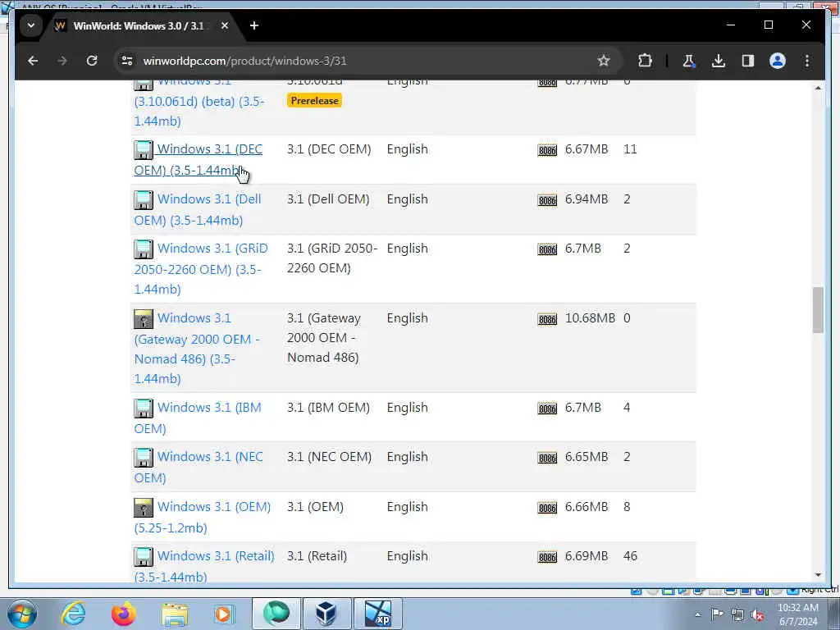Launch Internet Explorer from the taskbar
Image resolution: width=840 pixels, height=630 pixels.
pos(73,614)
